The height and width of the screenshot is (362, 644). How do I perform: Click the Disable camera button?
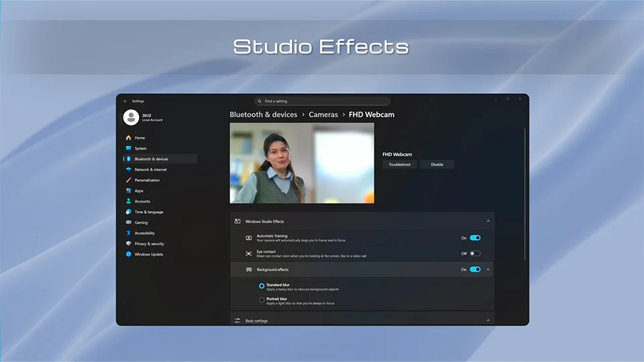(437, 165)
